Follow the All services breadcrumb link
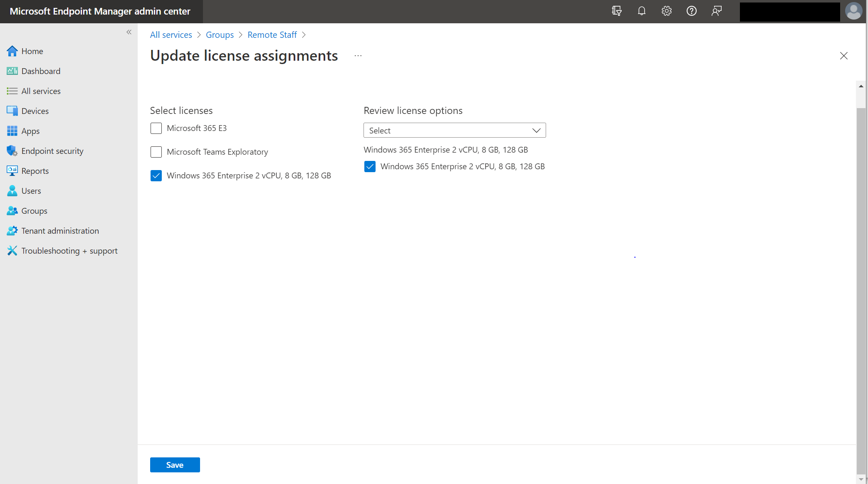 [x=171, y=35]
